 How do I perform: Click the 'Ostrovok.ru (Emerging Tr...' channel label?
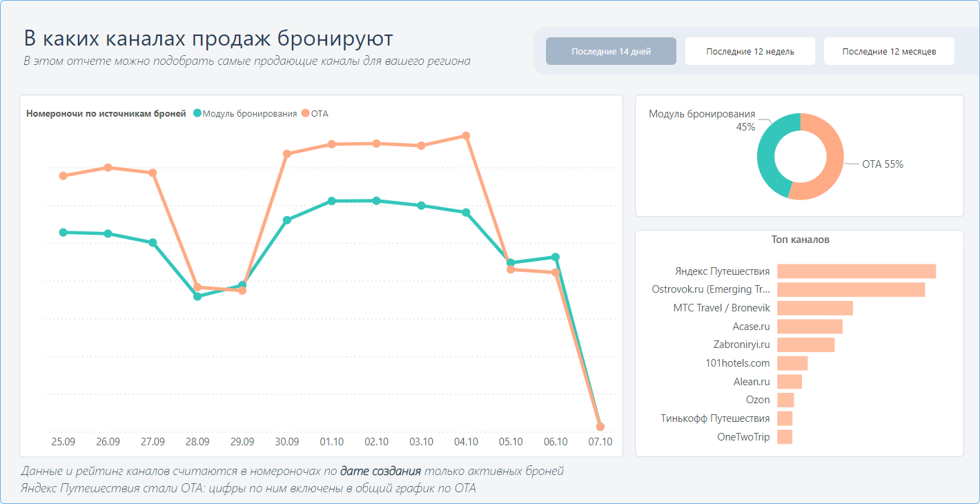711,289
